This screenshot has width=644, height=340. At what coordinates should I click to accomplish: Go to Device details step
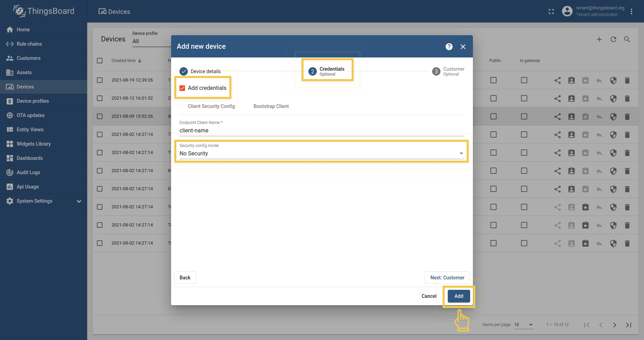tap(200, 71)
